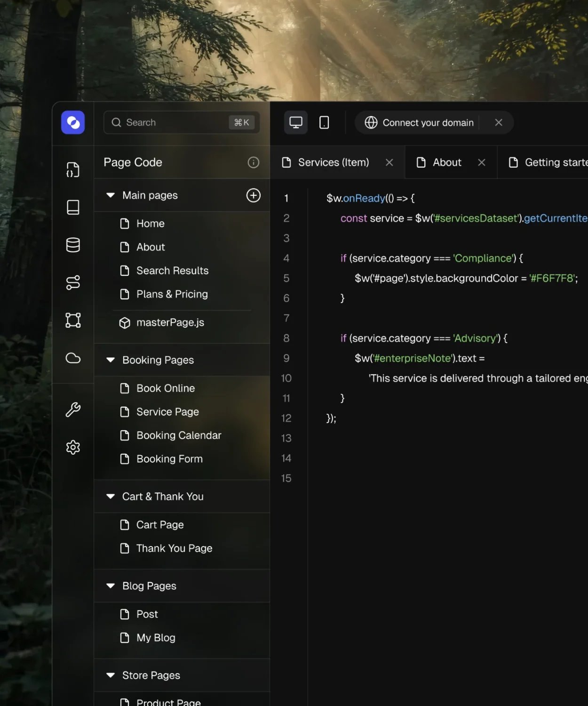Collapse the Booking Pages section

tap(111, 360)
